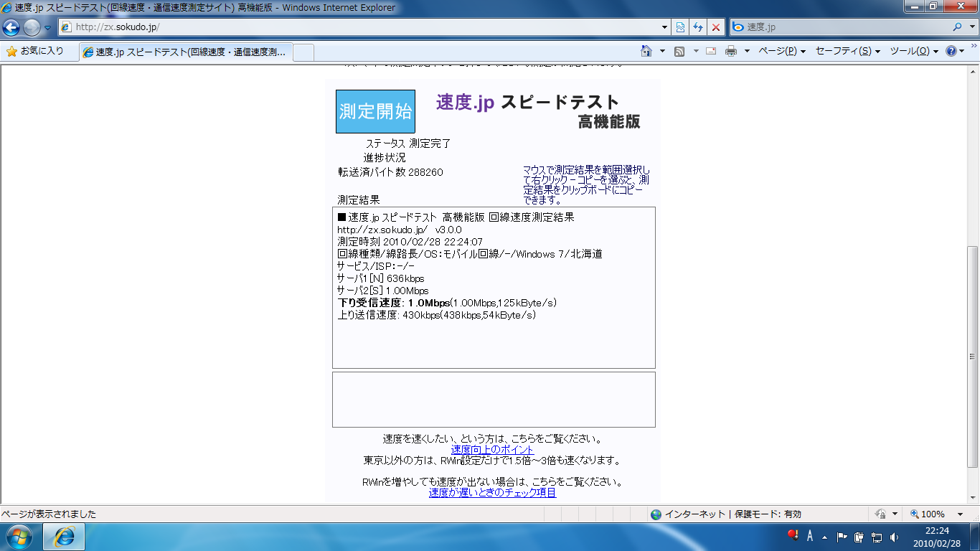Open the 速度が遅いときのチェック項目 link
The image size is (980, 551).
[x=492, y=492]
